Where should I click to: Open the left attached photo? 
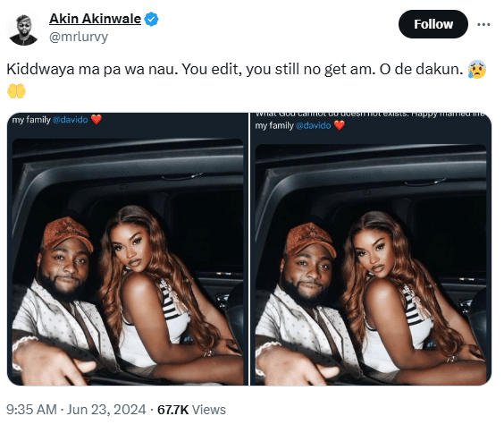click(128, 249)
